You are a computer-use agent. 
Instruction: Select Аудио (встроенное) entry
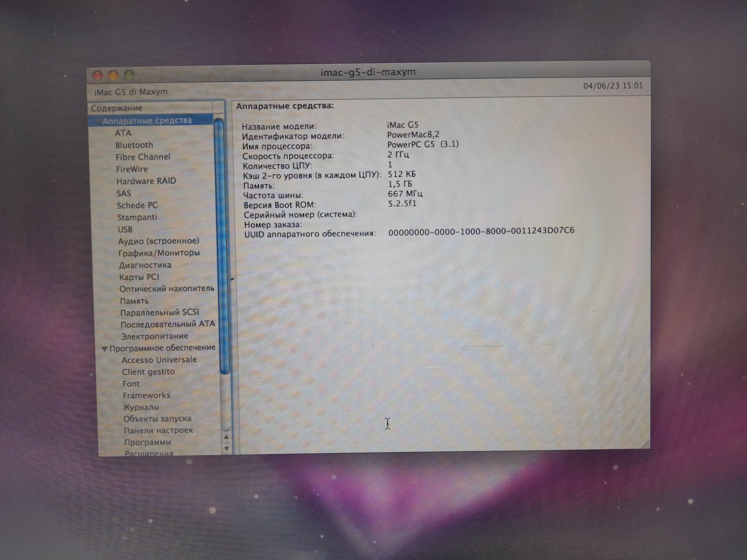click(159, 241)
